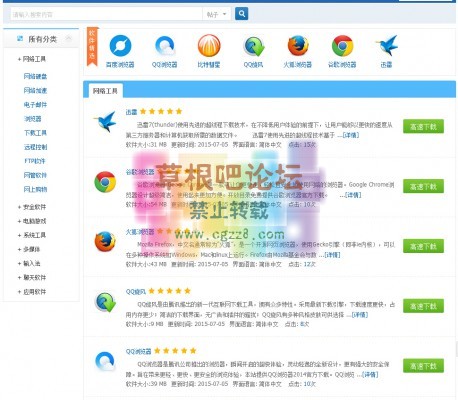Click 高速下载 button for QQ浏览器 entry
Image resolution: width=458 pixels, height=400 pixels.
click(423, 366)
